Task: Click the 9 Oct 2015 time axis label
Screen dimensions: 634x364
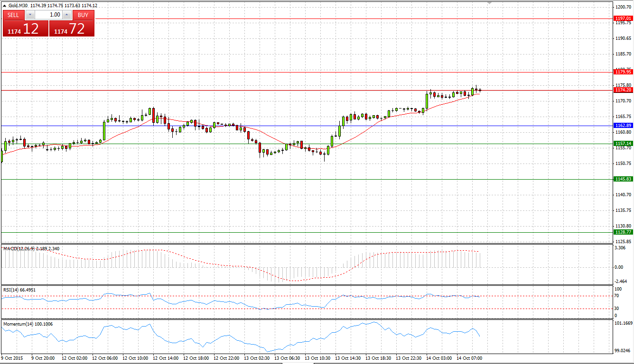Action: [12, 358]
